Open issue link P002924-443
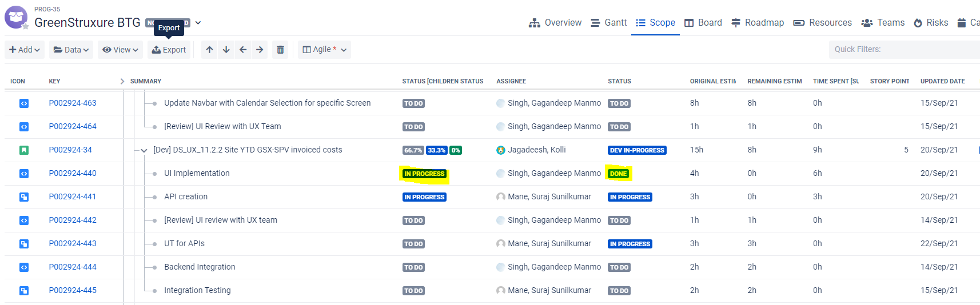 (73, 243)
